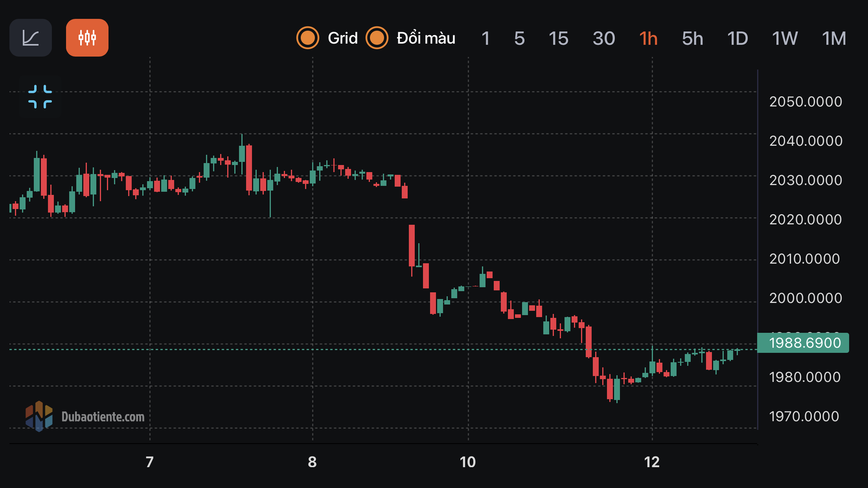Select the 5 minute timeframe
The image size is (868, 488).
coord(519,39)
